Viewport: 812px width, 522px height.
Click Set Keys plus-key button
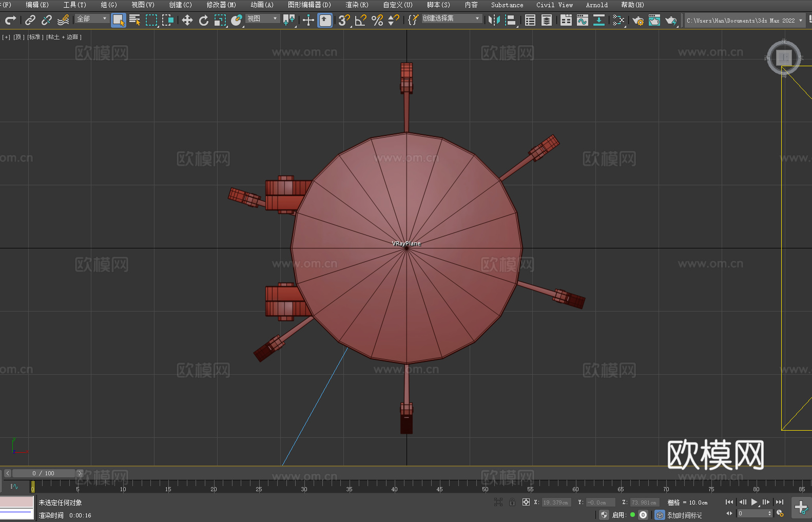(x=801, y=508)
